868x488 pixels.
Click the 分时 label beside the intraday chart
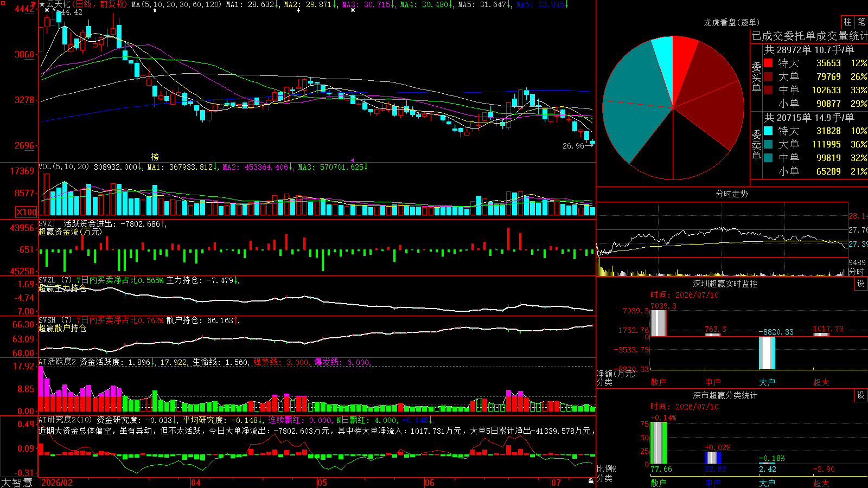(857, 272)
